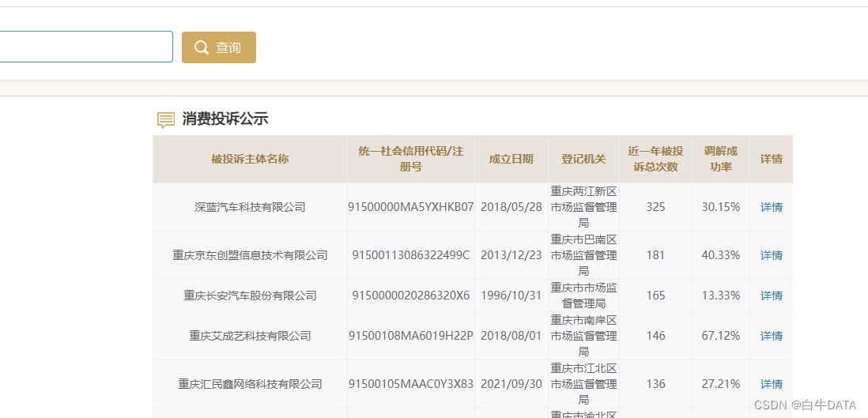868x418 pixels.
Task: Click the date 2013/12/23
Action: point(511,255)
